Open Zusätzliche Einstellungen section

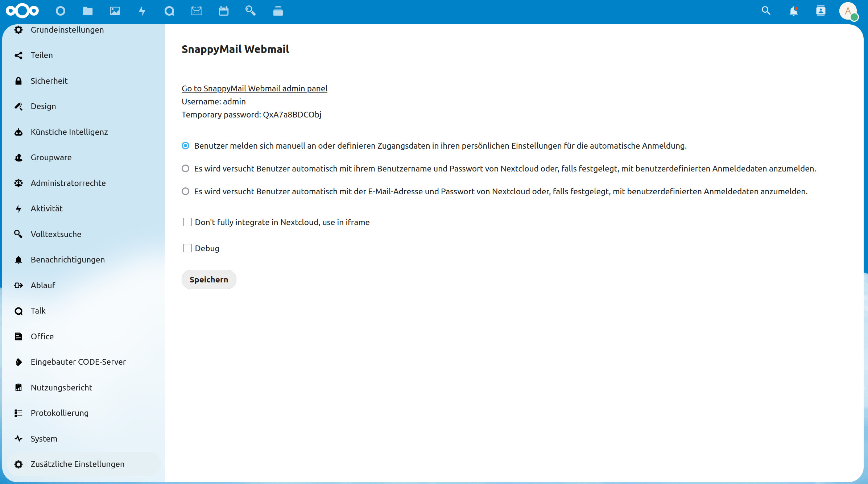pyautogui.click(x=84, y=464)
